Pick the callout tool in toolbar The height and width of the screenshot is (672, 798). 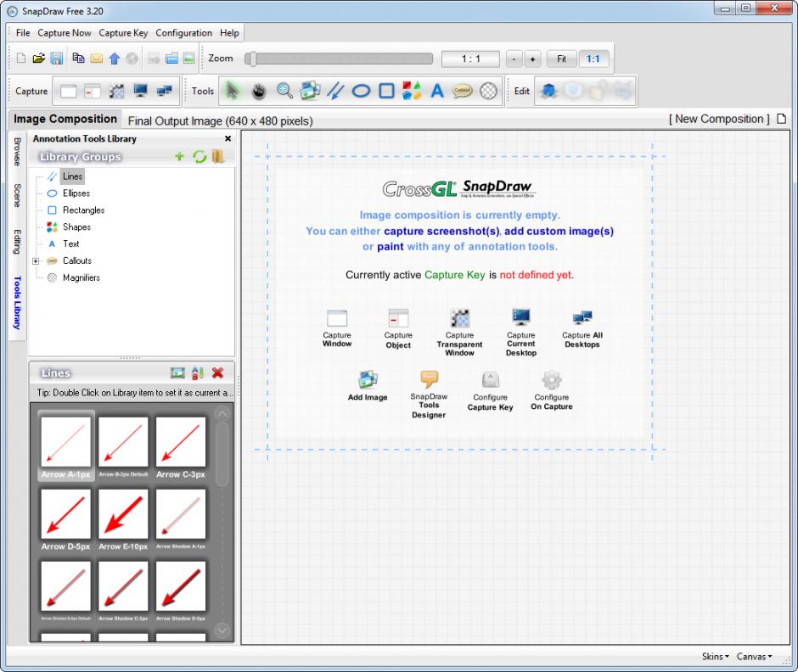[462, 91]
